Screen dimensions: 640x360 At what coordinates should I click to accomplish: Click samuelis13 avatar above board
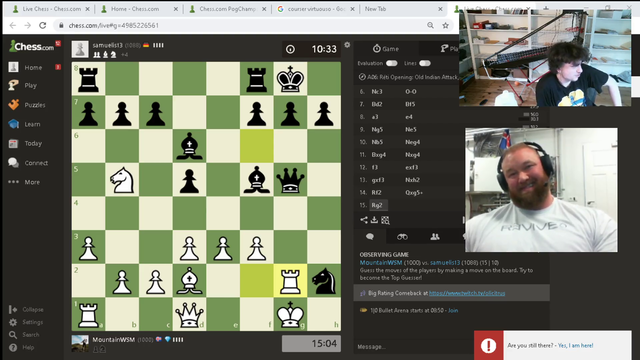coord(80,49)
